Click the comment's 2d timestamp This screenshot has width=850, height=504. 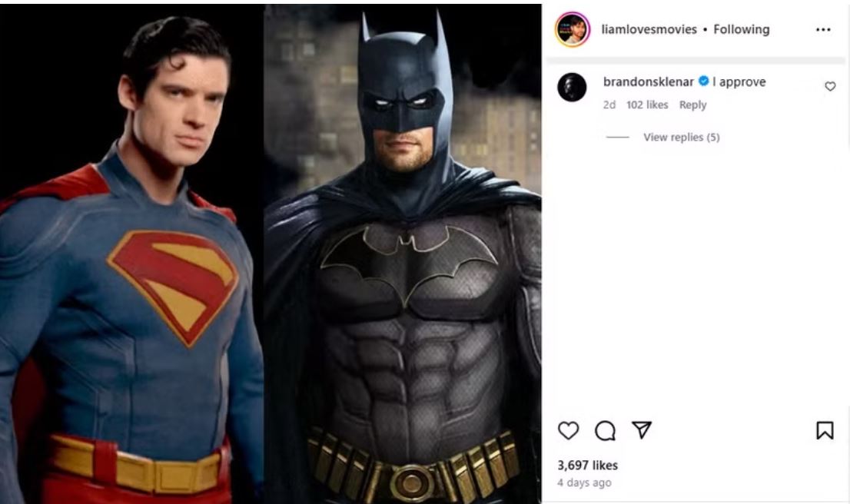pos(609,105)
